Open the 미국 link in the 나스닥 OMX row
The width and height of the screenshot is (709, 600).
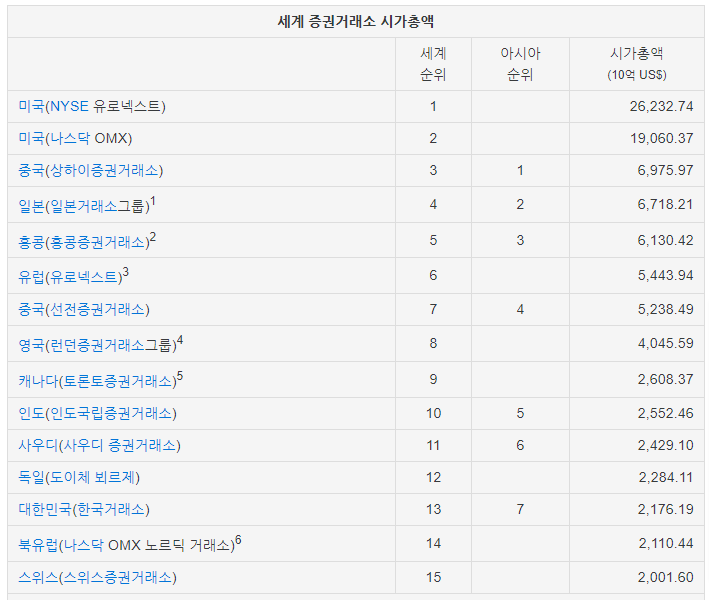pos(31,138)
